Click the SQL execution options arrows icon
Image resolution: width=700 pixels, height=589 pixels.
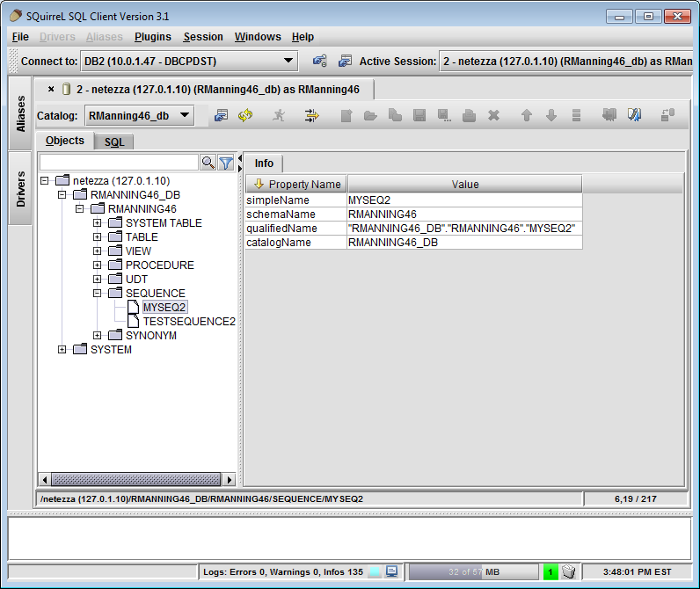(311, 115)
